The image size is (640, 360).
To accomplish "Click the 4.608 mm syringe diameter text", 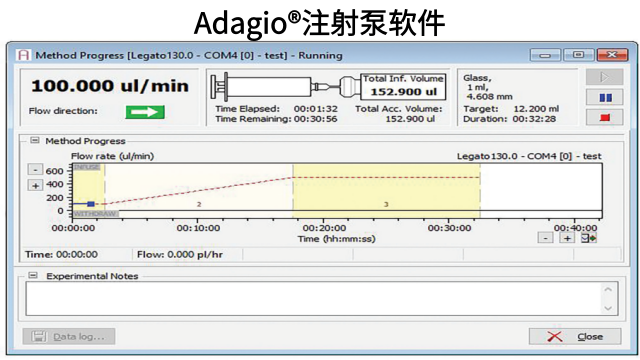I will click(x=489, y=97).
